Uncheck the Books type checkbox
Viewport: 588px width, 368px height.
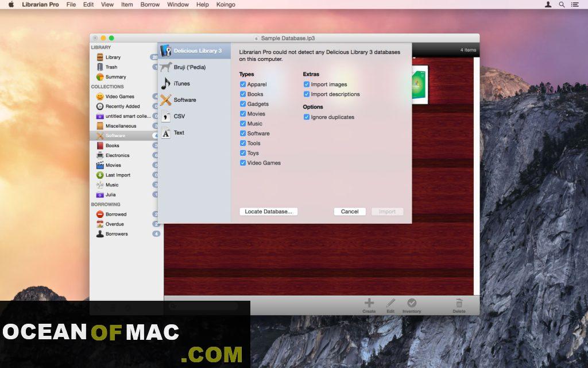[243, 94]
